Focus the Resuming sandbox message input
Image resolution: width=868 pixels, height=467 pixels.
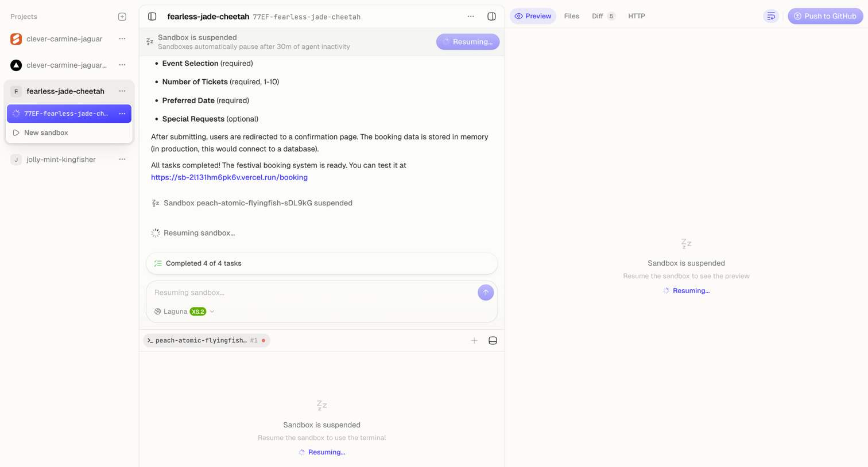coord(313,293)
